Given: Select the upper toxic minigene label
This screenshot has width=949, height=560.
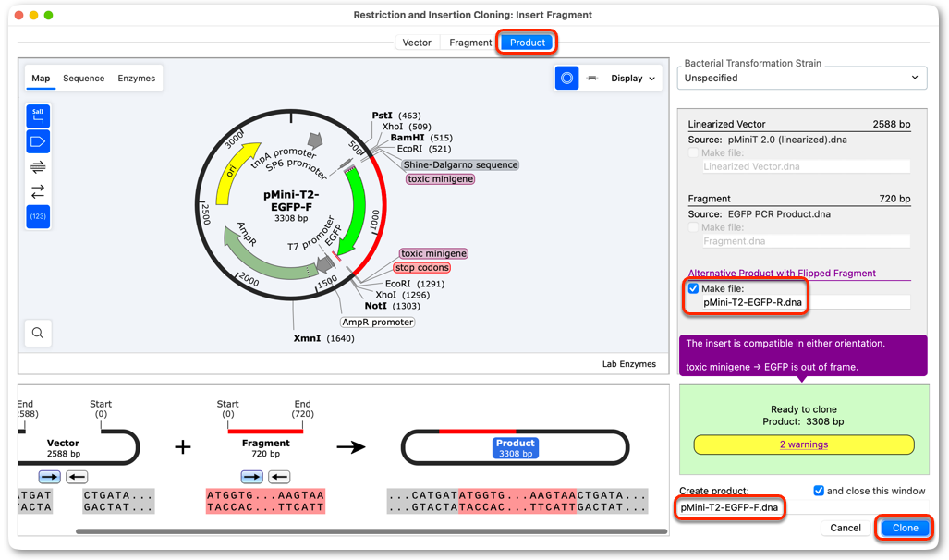Looking at the screenshot, I should pos(440,178).
